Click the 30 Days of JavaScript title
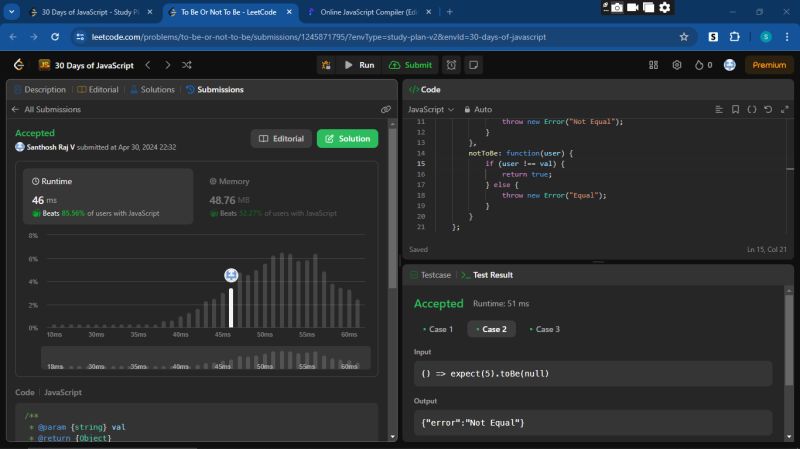The height and width of the screenshot is (449, 800). pos(94,65)
